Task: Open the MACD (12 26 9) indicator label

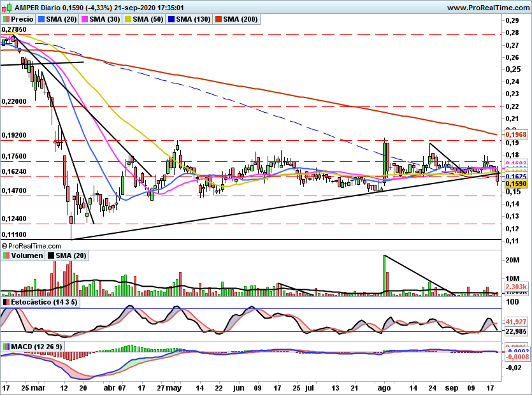Action: (x=37, y=347)
